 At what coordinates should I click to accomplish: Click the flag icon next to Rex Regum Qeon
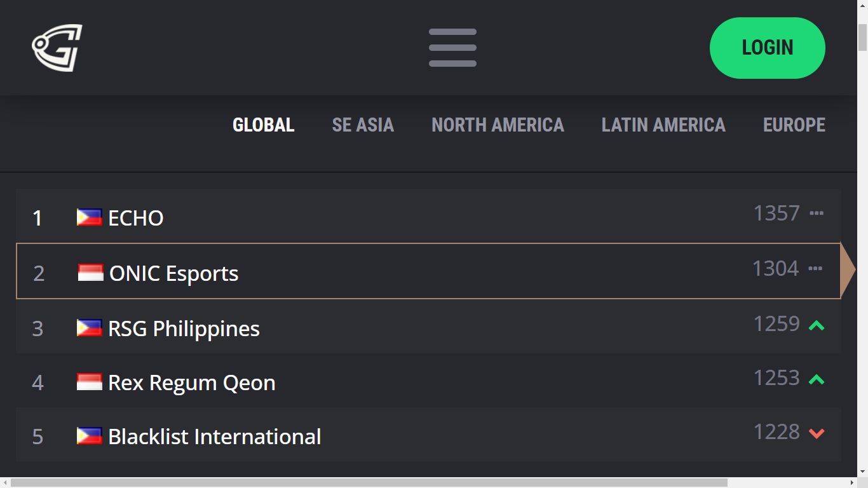[x=89, y=382]
